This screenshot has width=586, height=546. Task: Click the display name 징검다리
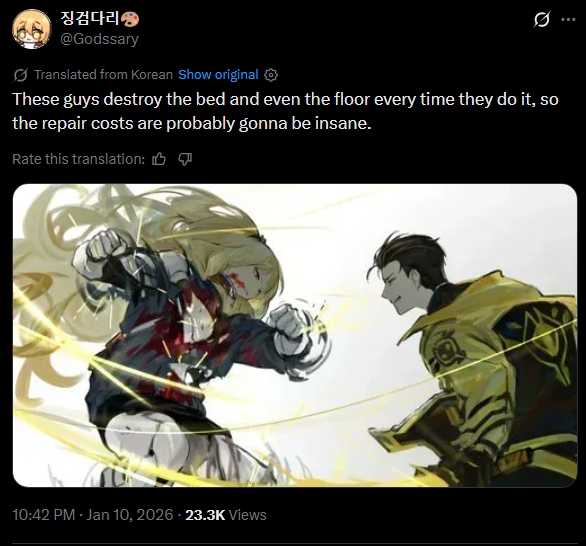[90, 18]
